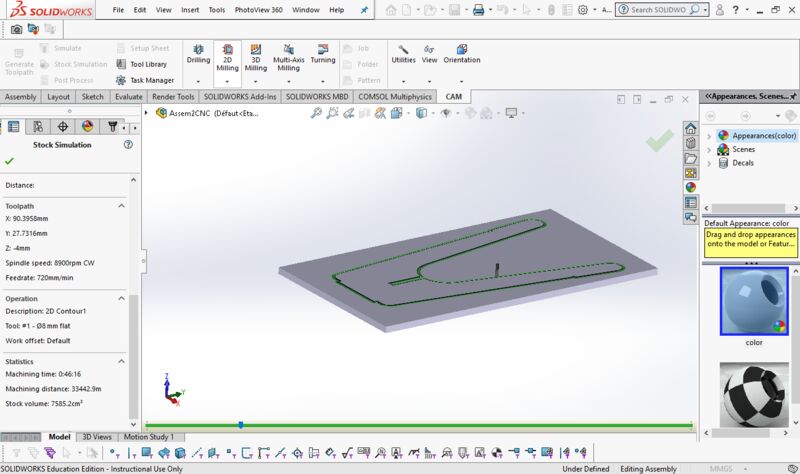Switch to the COMSOL Multiphysics tab
This screenshot has width=800, height=474.
pyautogui.click(x=395, y=96)
